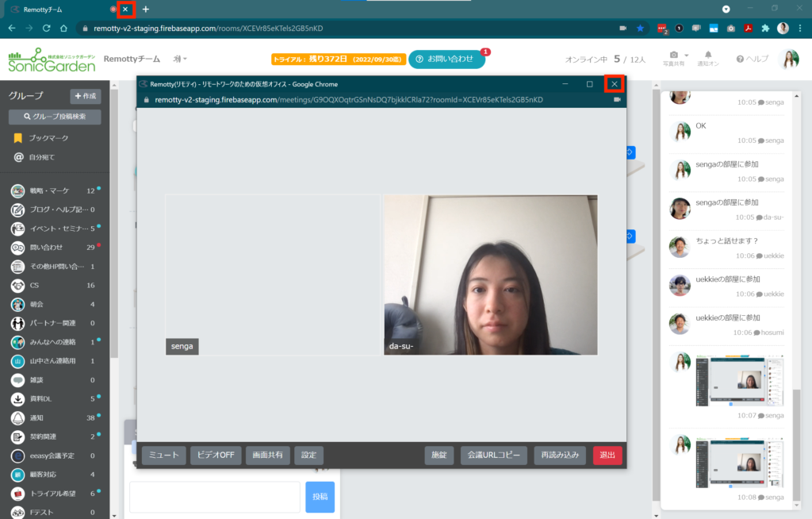Open the 問い合わせ group
Viewport: 812px width, 519px height.
pos(55,248)
